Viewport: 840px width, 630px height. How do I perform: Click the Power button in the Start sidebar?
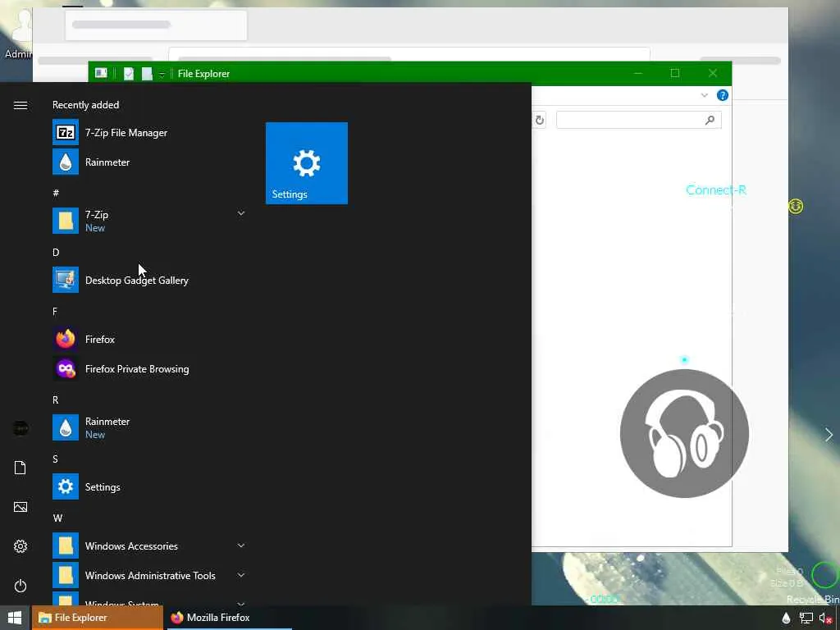tap(21, 586)
